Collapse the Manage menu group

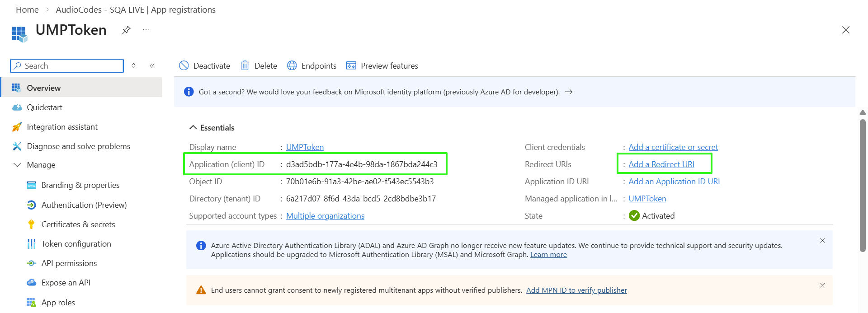(x=17, y=165)
